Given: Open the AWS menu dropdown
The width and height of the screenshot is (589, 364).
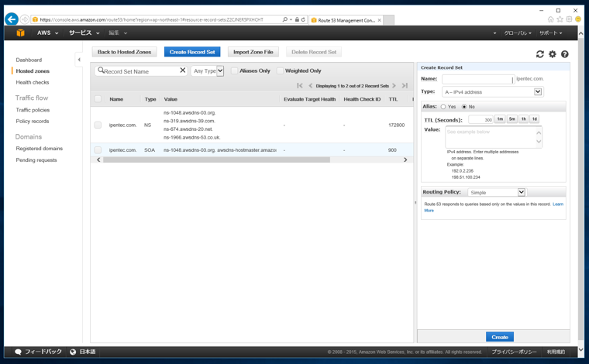Looking at the screenshot, I should coord(48,33).
